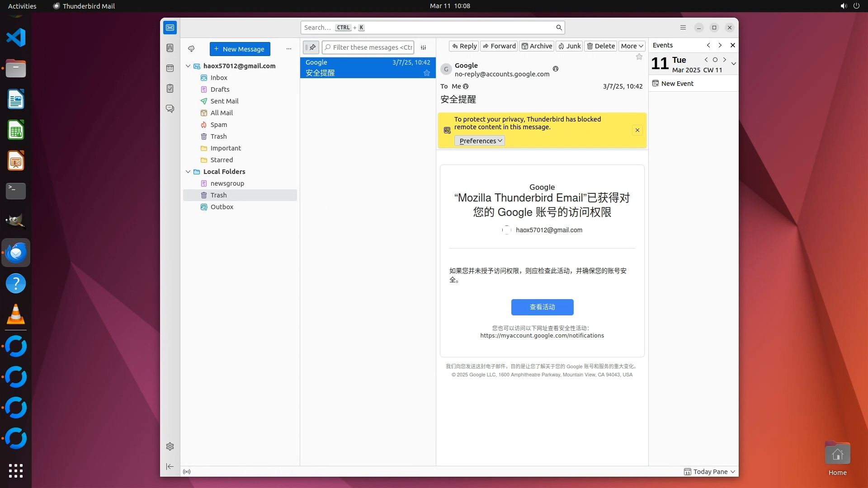Open the Address Book sidebar icon
This screenshot has width=868, height=488.
tap(170, 48)
